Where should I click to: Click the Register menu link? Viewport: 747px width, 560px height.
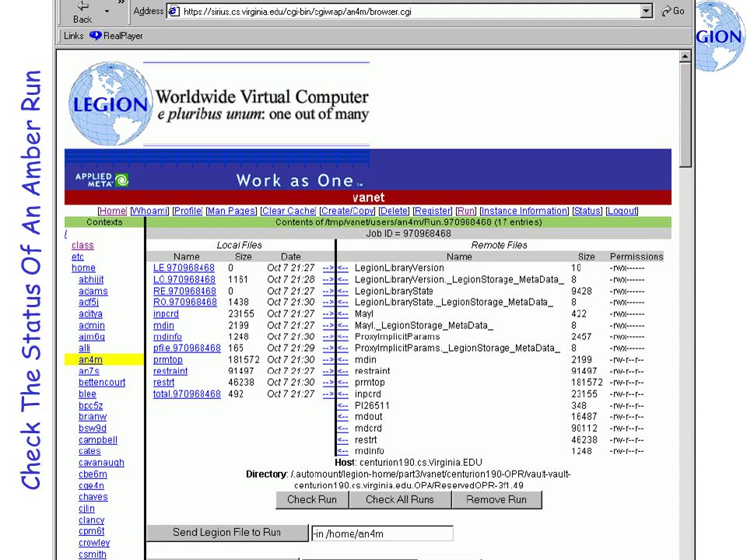click(433, 211)
